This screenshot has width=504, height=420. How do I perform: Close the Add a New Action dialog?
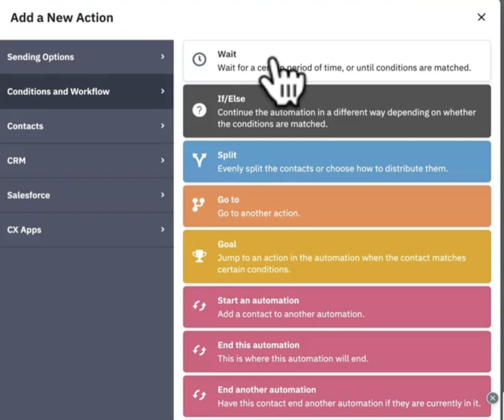(x=481, y=17)
